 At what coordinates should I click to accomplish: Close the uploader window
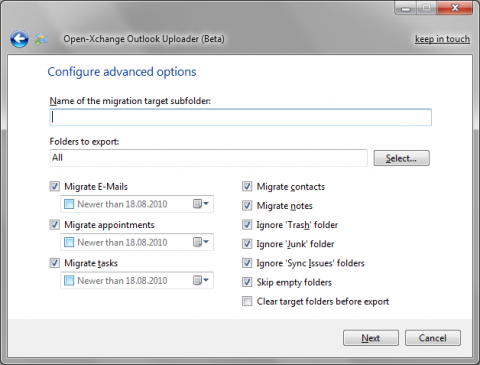coord(455,8)
